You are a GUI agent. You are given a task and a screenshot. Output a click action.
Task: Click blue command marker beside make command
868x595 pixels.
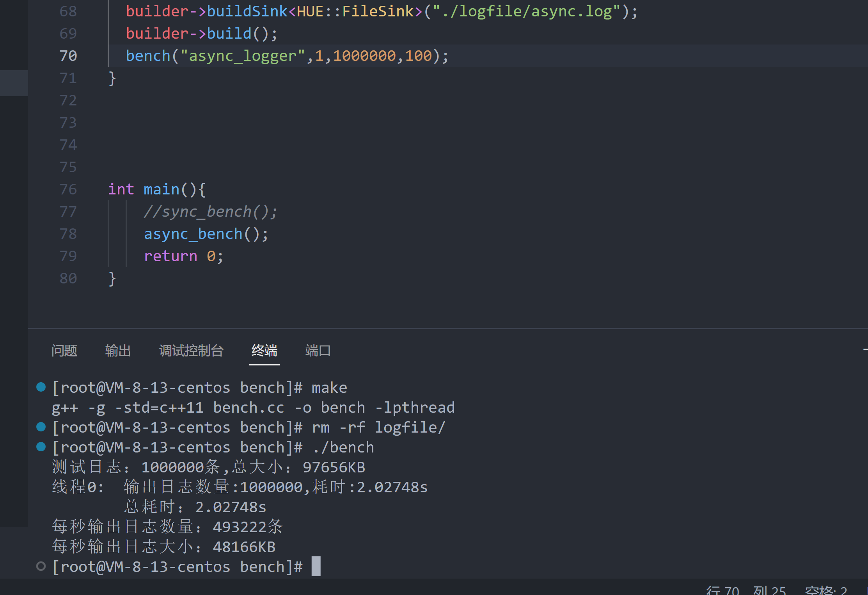(x=41, y=387)
